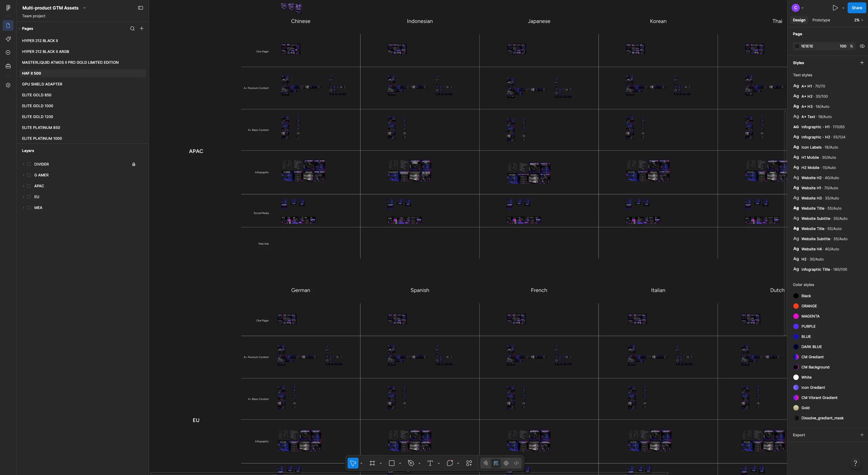868x475 pixels.
Task: Toggle the sidebar panel collapse icon
Action: (x=141, y=8)
